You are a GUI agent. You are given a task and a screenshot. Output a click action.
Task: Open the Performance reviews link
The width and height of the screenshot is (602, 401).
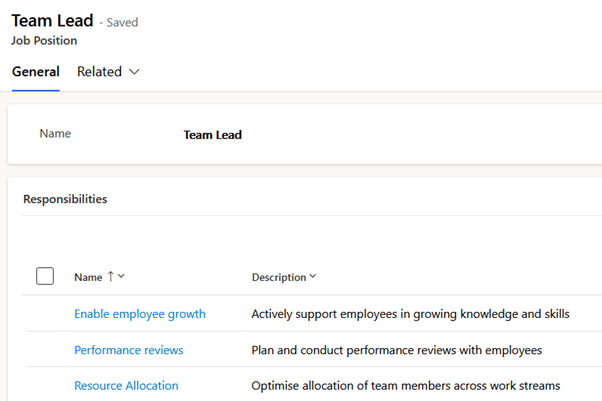(x=129, y=350)
